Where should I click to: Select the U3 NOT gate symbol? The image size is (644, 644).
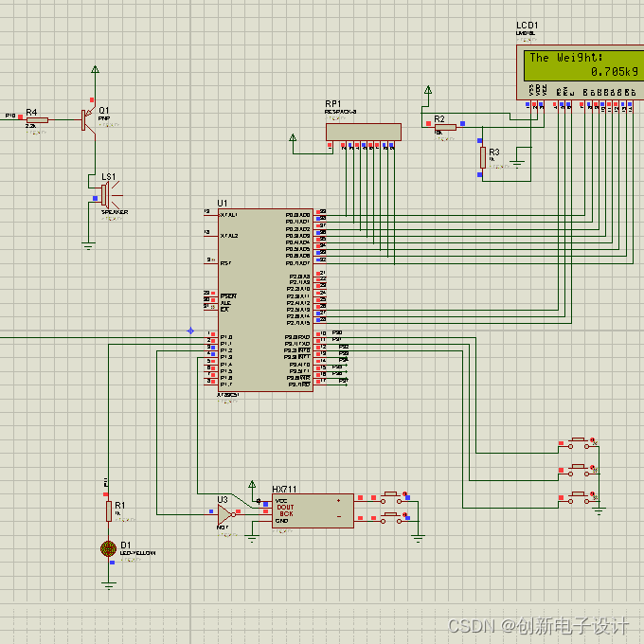pos(225,514)
